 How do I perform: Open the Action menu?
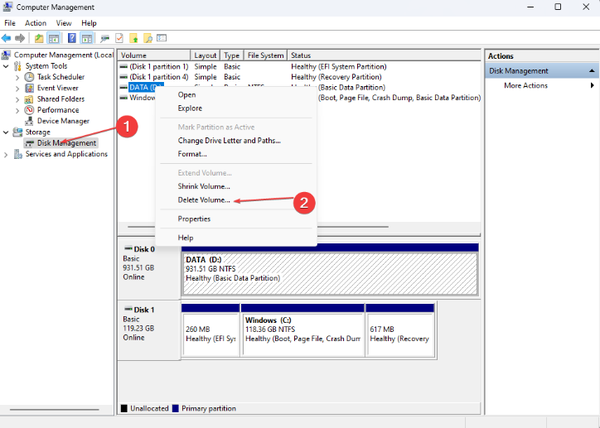(36, 23)
